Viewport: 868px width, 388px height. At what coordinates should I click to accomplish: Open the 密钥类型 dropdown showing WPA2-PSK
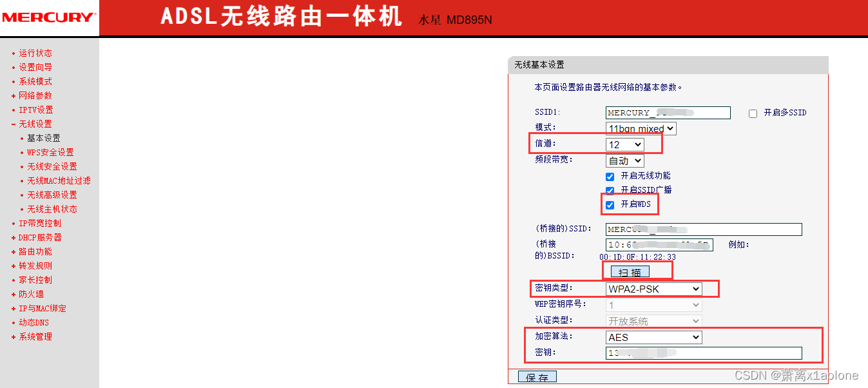coord(653,289)
